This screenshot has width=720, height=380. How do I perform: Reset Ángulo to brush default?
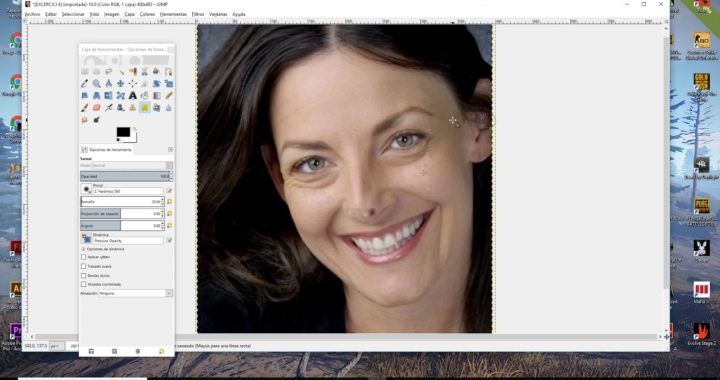(169, 225)
